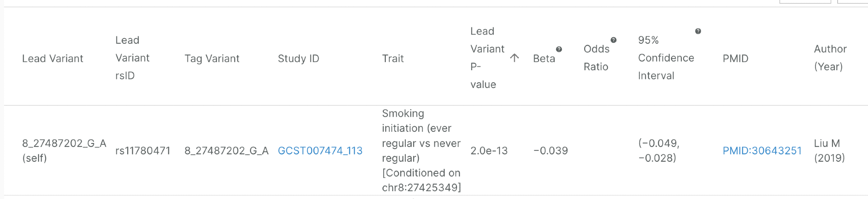Screen dimensions: 868x199
Task: Click the Smoking initiation trait cell
Action: [x=421, y=150]
